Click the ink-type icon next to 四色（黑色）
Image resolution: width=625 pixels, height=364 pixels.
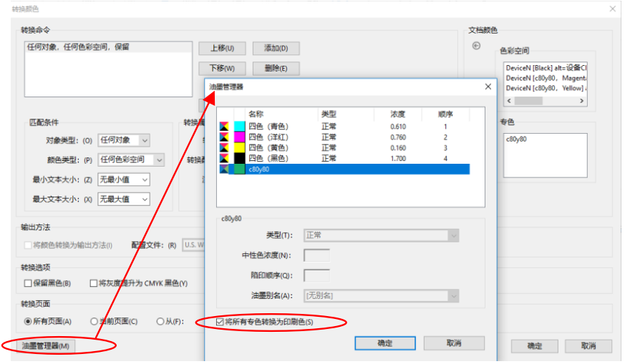[224, 158]
